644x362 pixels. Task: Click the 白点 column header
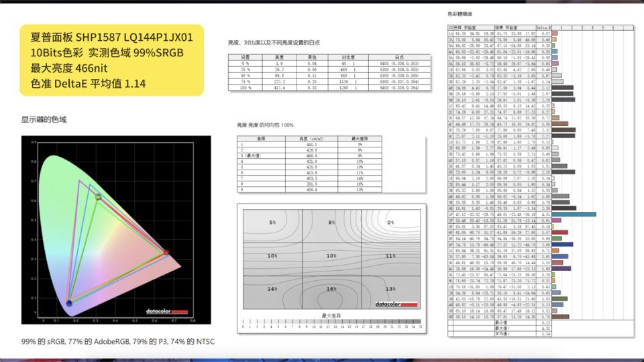[399, 58]
